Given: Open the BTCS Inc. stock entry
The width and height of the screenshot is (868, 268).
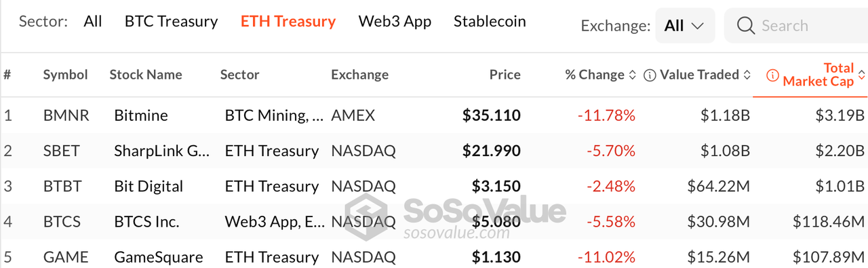Looking at the screenshot, I should click(146, 221).
